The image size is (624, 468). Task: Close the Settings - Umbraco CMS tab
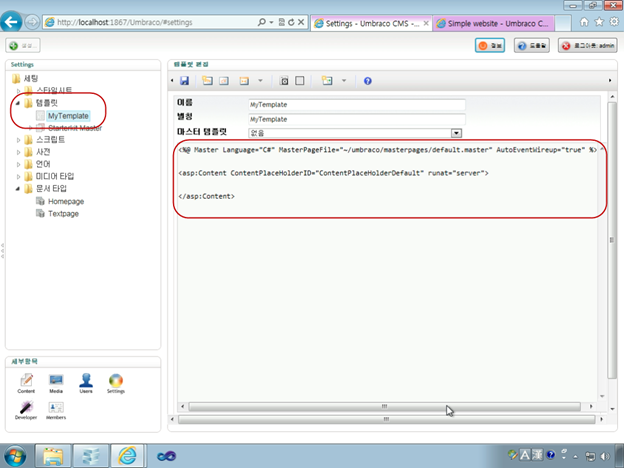click(426, 23)
